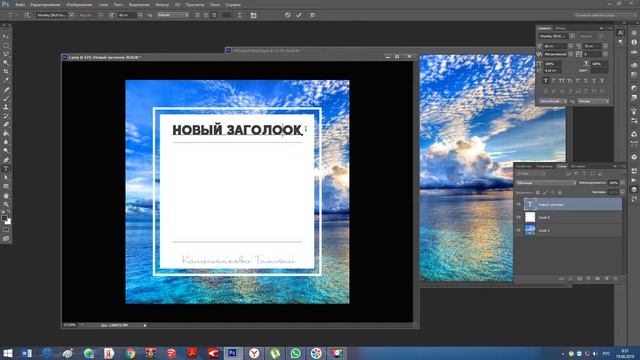Open layer opacity dropdown arrow
This screenshot has width=640, height=360.
pyautogui.click(x=622, y=183)
